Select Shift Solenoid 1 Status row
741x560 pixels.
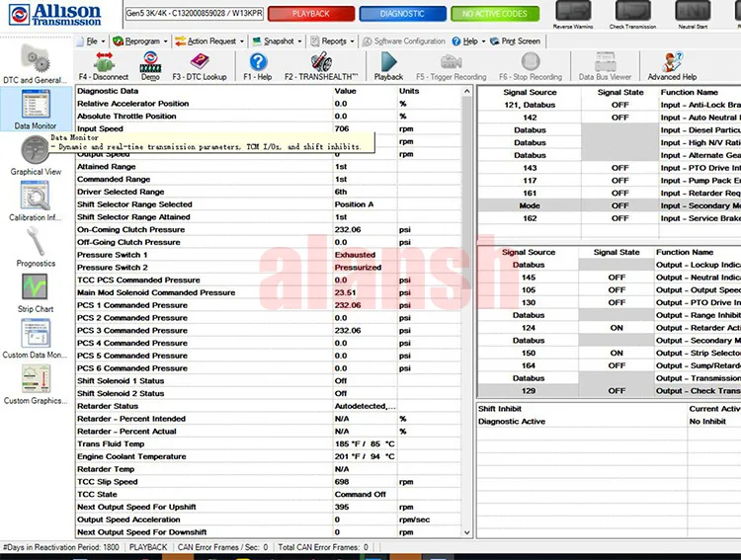point(269,381)
